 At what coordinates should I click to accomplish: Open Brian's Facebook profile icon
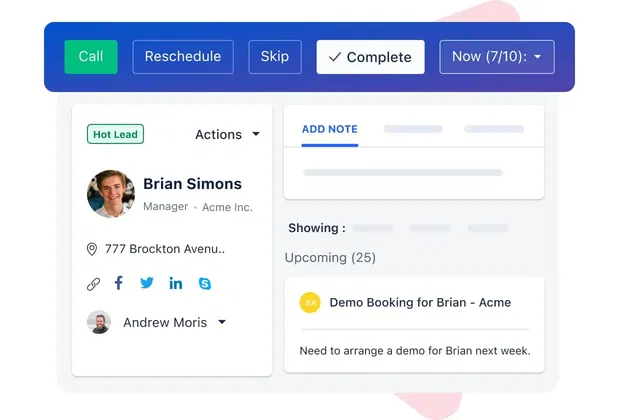coord(119,283)
